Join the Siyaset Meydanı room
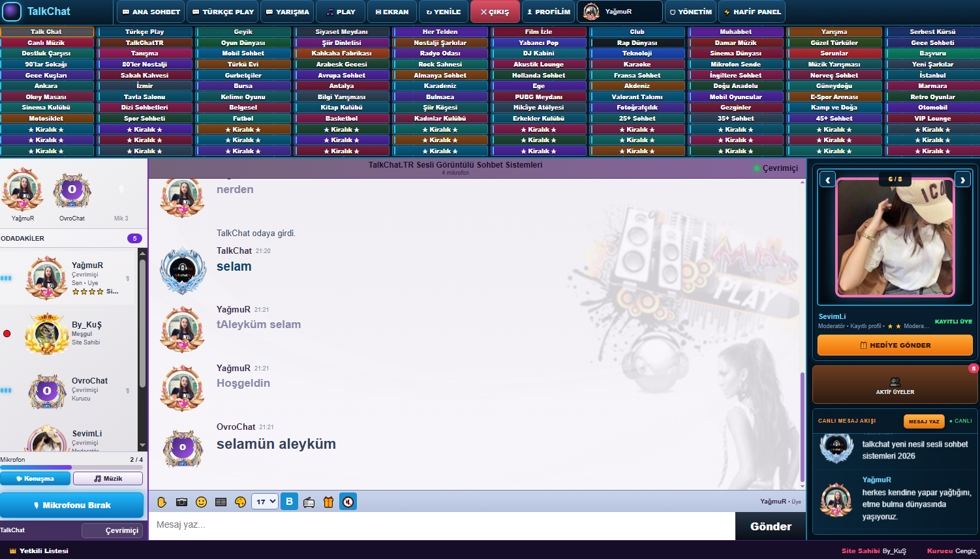Image resolution: width=980 pixels, height=559 pixels. pos(342,31)
